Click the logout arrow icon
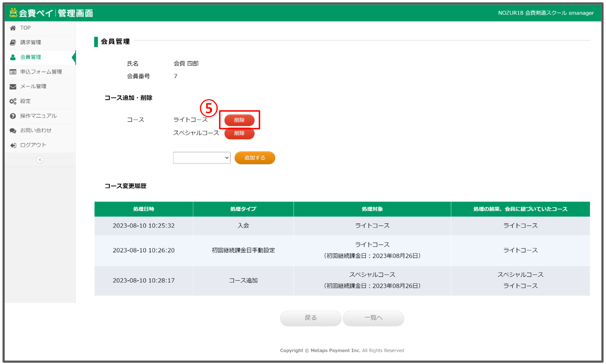Viewport: 606px width, 364px height. 13,145
